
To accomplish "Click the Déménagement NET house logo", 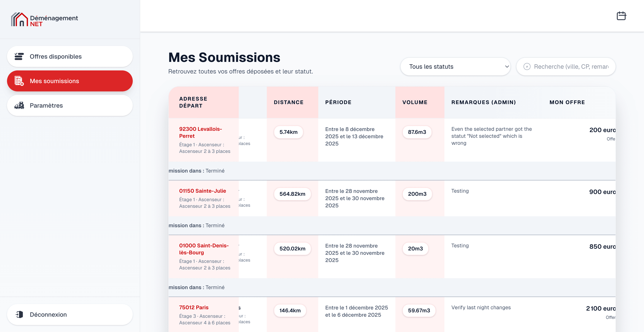I will (x=19, y=19).
